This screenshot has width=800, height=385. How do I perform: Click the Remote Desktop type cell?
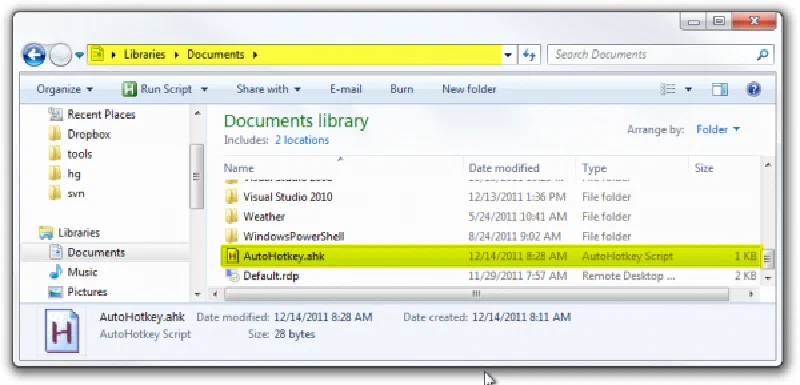[x=628, y=276]
